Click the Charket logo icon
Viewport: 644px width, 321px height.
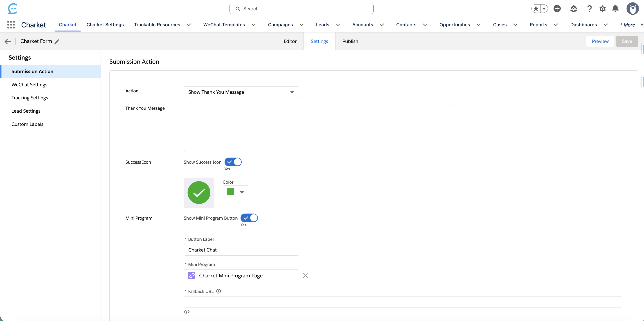point(13,9)
